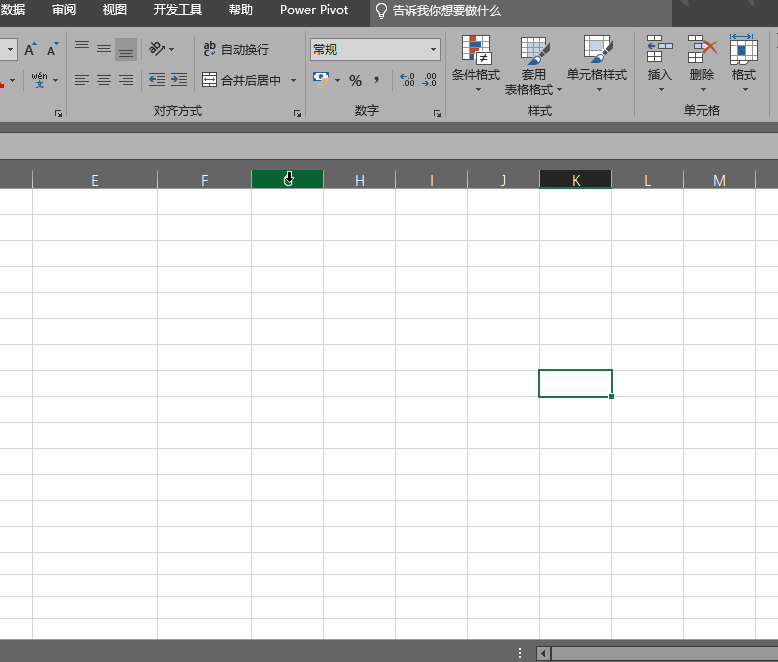The height and width of the screenshot is (662, 778).
Task: Click the Tell Me (告诉我你想要做什么) search box
Action: pyautogui.click(x=446, y=10)
